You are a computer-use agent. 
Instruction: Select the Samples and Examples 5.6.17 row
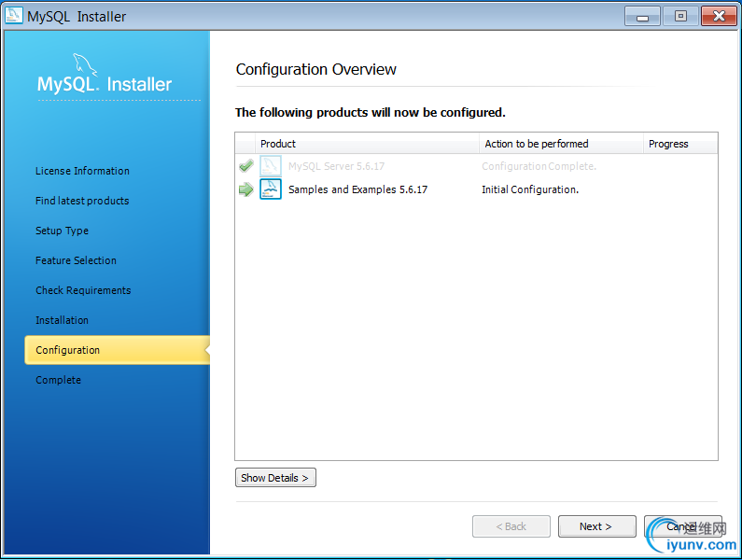[476, 189]
